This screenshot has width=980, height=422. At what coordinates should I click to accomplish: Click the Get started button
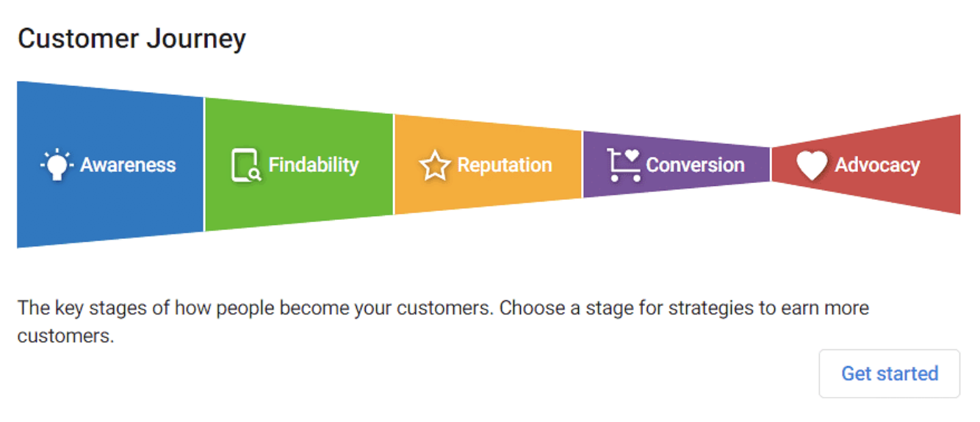pyautogui.click(x=890, y=373)
